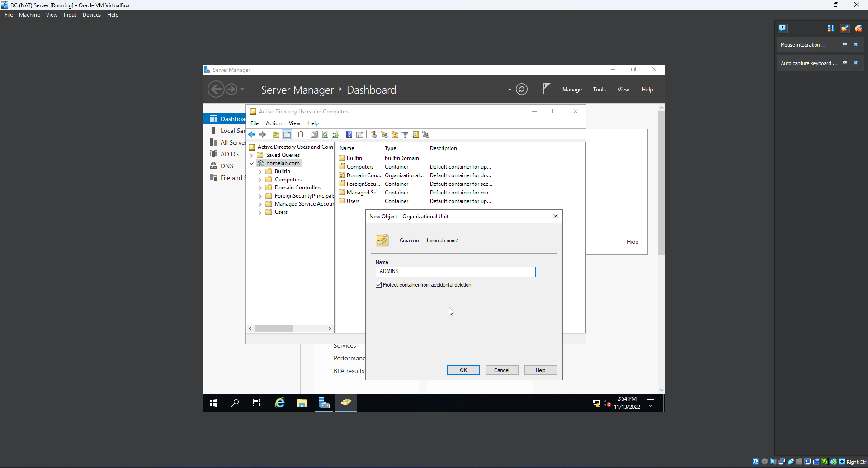Click the tree pane horizontal scrollbar thumb
Image resolution: width=868 pixels, height=468 pixels.
[x=274, y=329]
